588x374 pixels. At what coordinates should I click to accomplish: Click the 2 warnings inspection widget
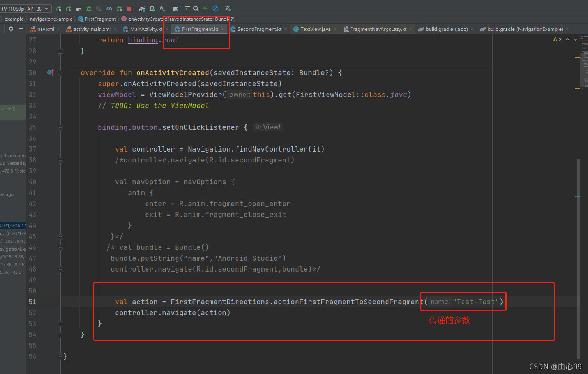[557, 39]
